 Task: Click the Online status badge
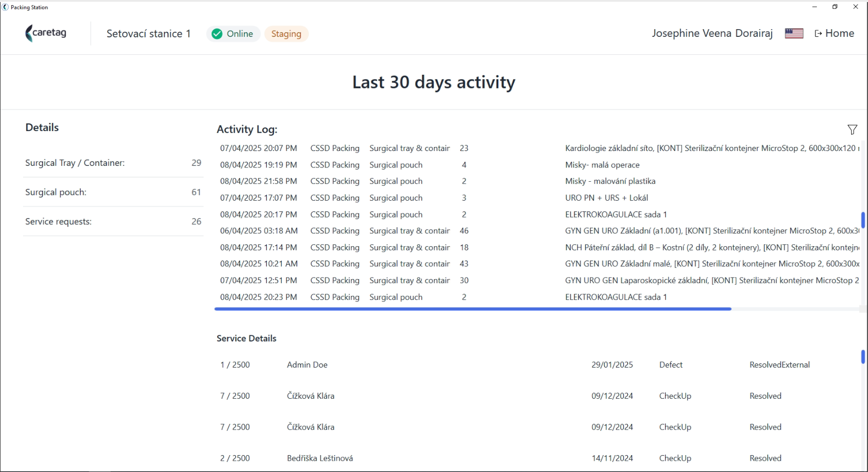click(234, 34)
